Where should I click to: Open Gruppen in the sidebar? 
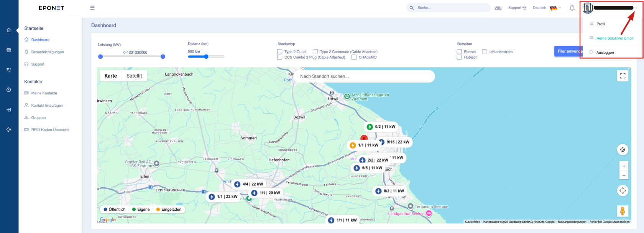(38, 117)
